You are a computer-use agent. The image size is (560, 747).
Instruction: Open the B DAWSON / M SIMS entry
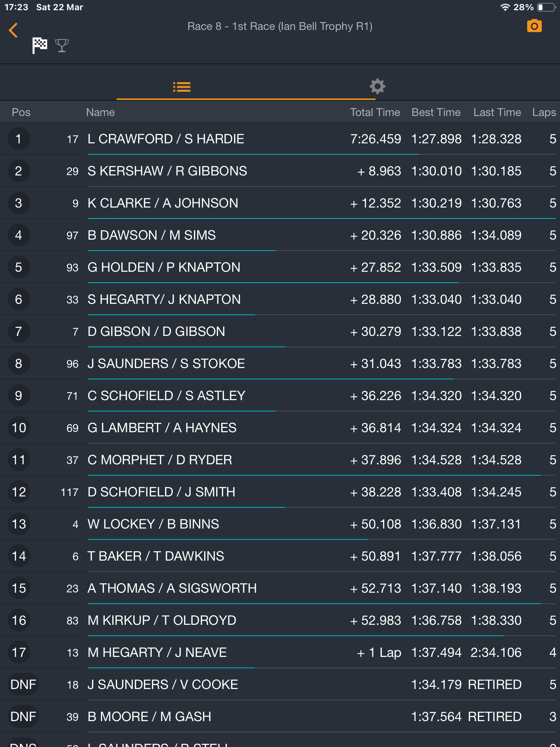click(280, 235)
